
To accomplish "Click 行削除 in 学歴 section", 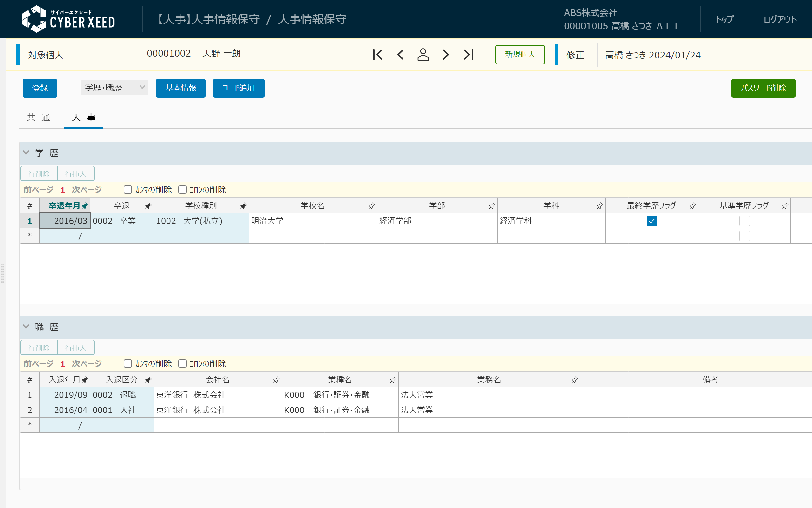I will click(x=39, y=174).
